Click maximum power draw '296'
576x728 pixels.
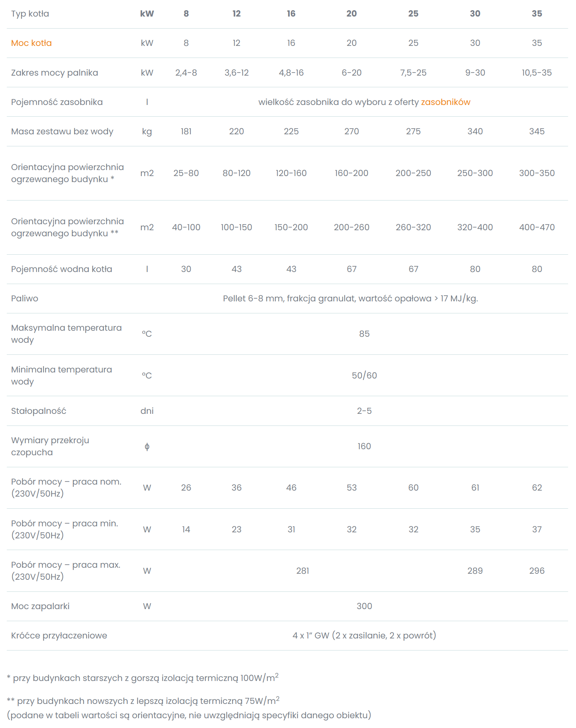tap(536, 571)
